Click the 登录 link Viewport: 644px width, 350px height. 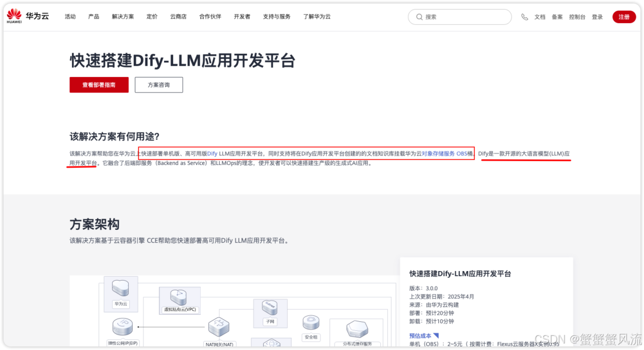click(597, 17)
